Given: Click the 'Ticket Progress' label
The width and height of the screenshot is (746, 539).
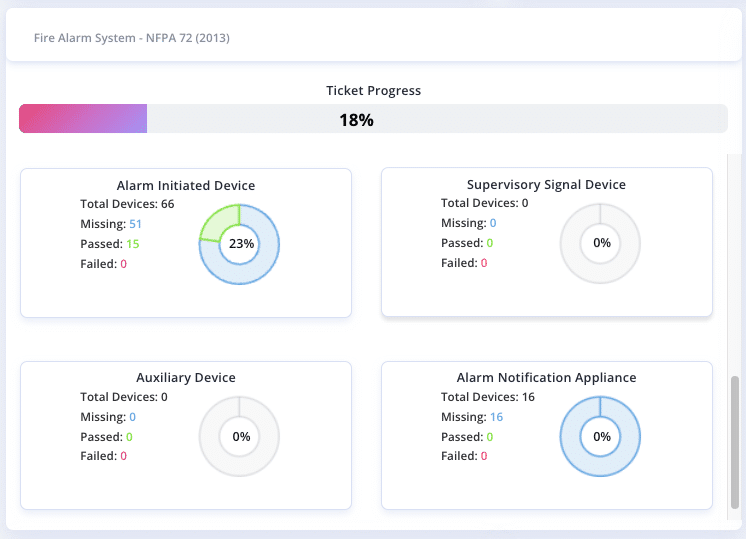Looking at the screenshot, I should pos(373,90).
